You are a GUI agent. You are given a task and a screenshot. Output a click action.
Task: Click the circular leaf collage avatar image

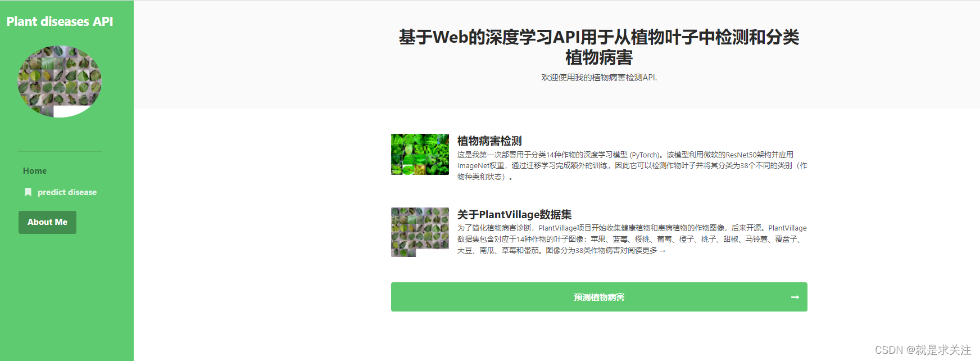point(60,82)
